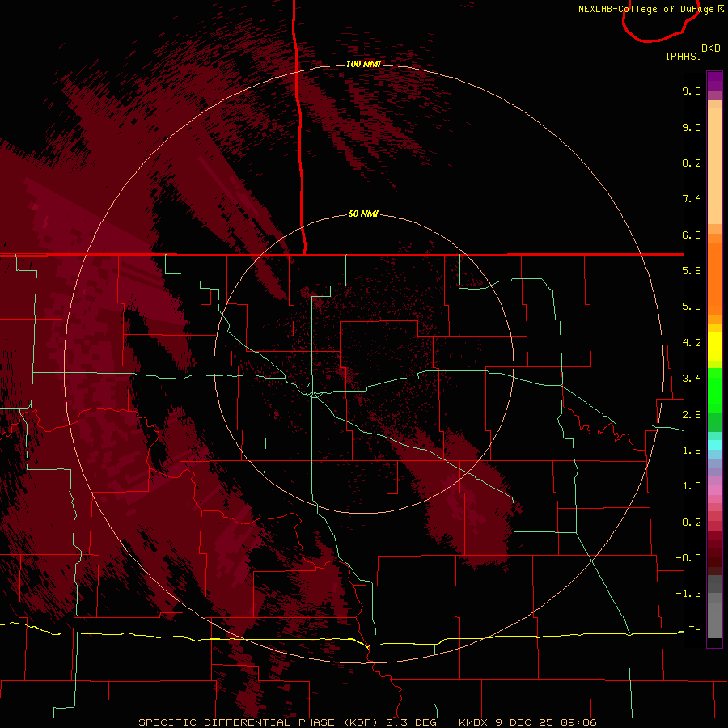Screen dimensions: 728x728
Task: Select the 8.2 scale value
Action: 692,163
